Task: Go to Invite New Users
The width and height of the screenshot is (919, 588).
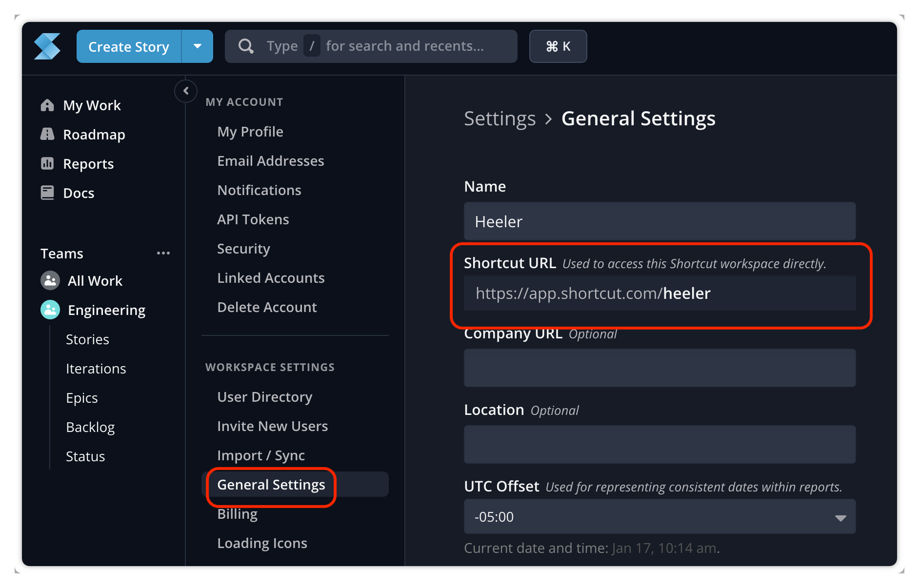Action: [272, 426]
